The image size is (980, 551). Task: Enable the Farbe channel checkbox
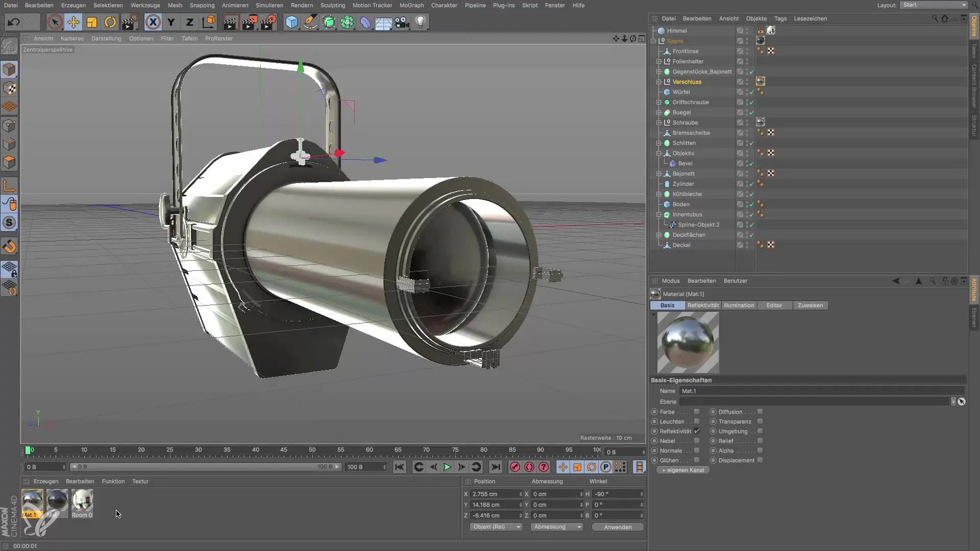pyautogui.click(x=697, y=412)
